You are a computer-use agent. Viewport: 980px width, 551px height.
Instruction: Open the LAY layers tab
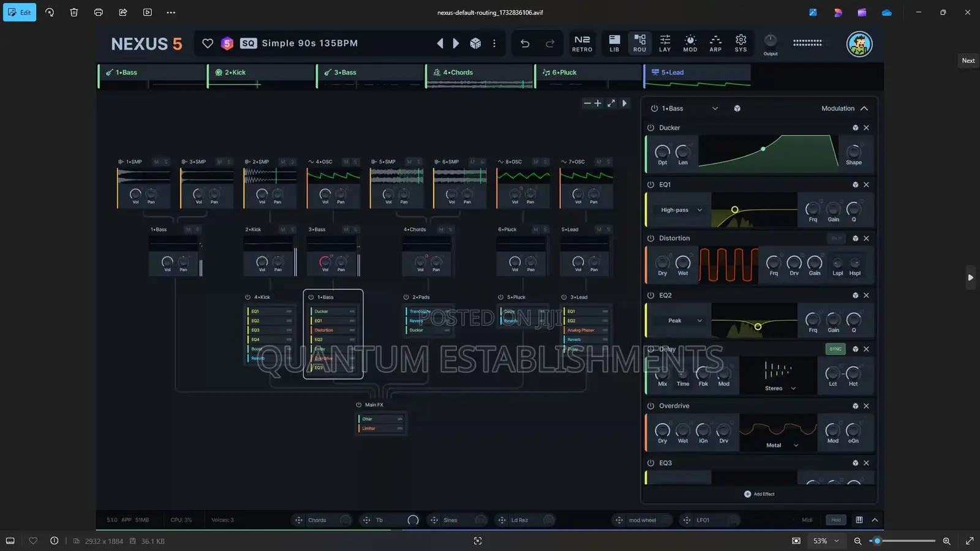[665, 43]
